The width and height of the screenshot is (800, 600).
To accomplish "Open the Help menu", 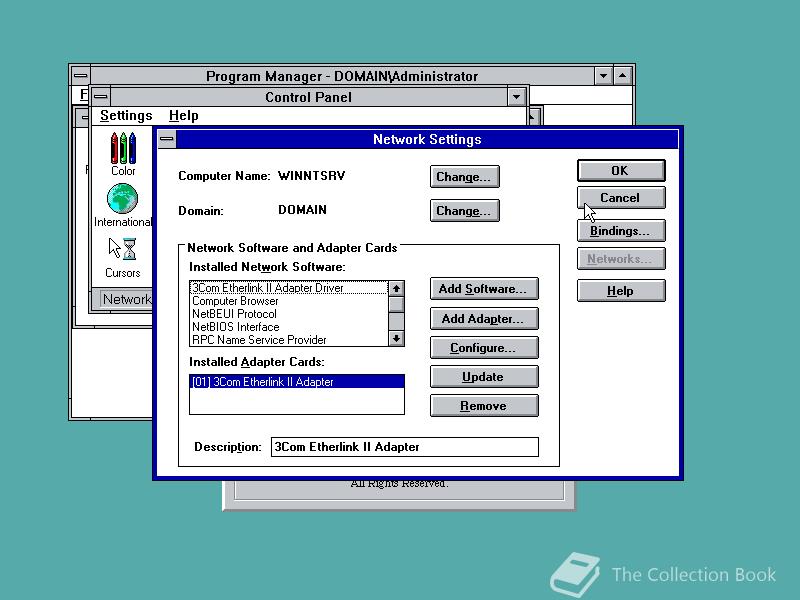I will pos(183,115).
